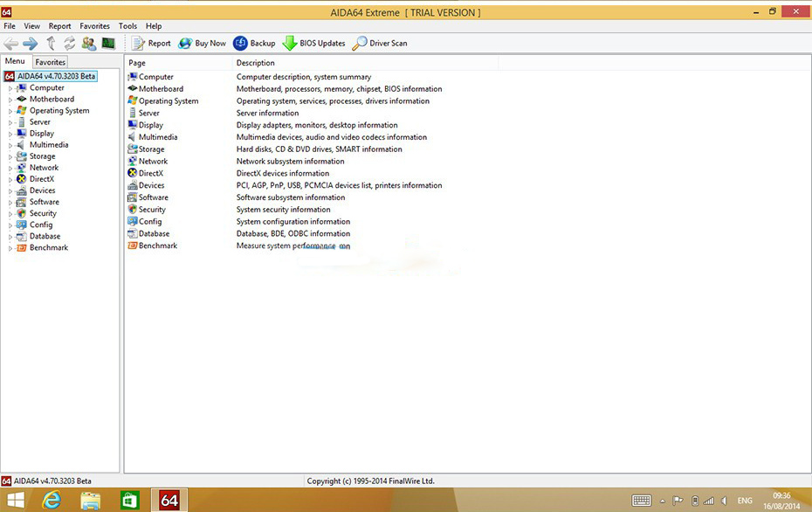Open the Help menu
This screenshot has width=812, height=512.
point(154,26)
